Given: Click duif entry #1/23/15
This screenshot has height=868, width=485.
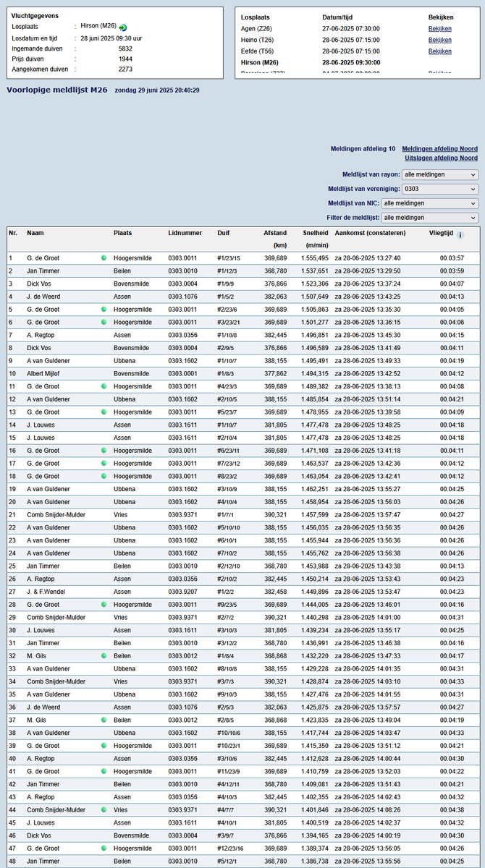Looking at the screenshot, I should pos(228,258).
